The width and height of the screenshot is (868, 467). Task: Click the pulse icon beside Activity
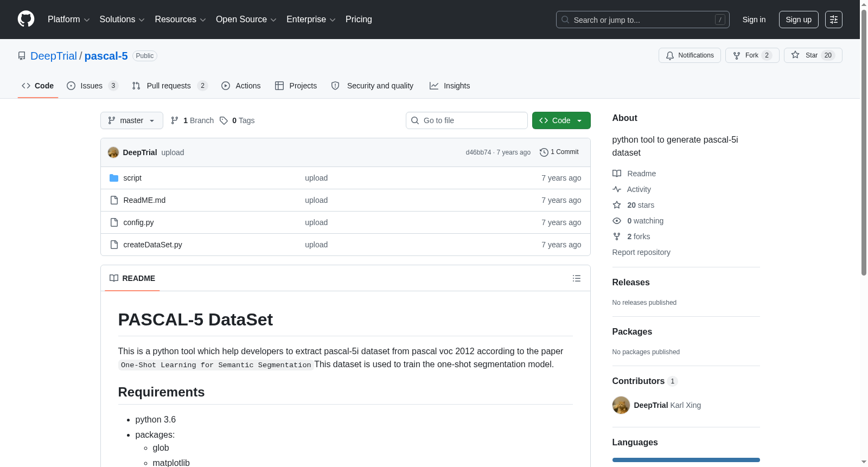pyautogui.click(x=617, y=189)
